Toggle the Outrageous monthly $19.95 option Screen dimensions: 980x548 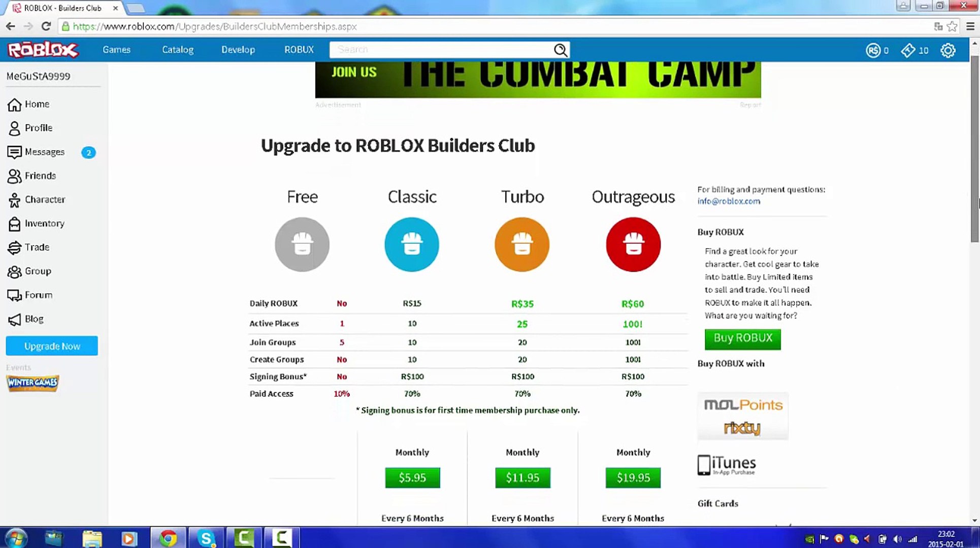point(633,477)
